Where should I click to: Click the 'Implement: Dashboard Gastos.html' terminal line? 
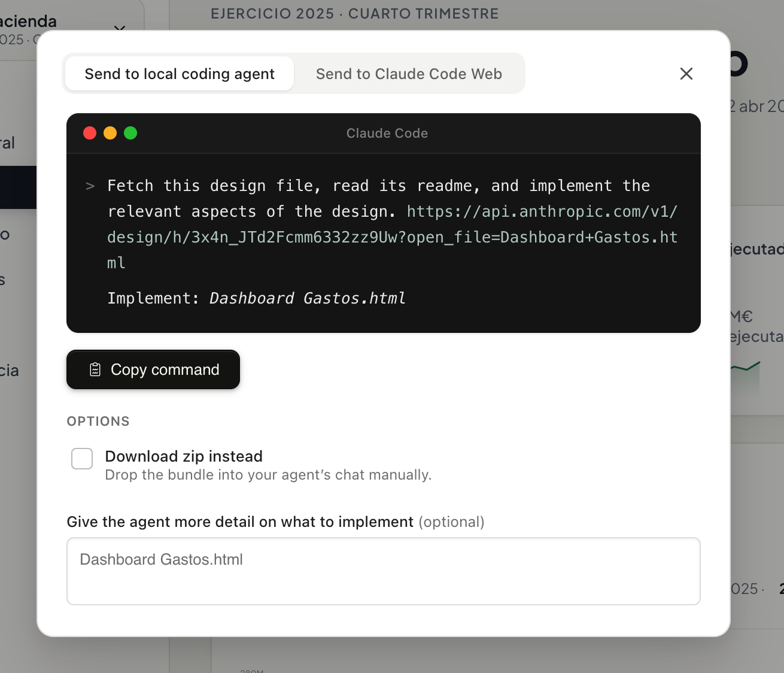(x=256, y=298)
